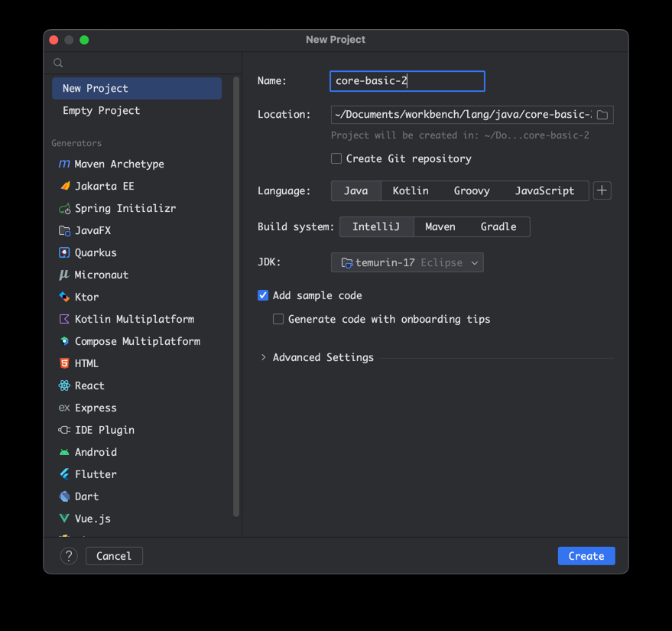Image resolution: width=672 pixels, height=631 pixels.
Task: Choose Kotlin Multiplatform generator label
Action: click(x=135, y=320)
